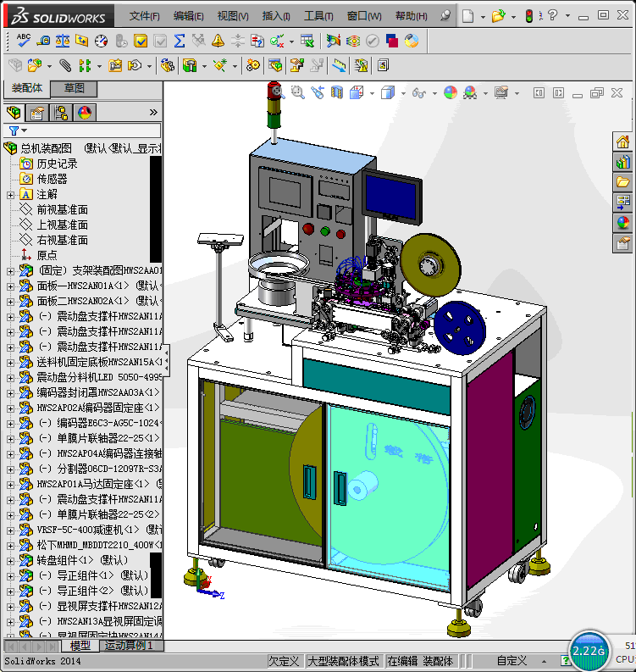
Task: Expand 送料机固定底板HWS2AN15A node
Action: [10, 363]
